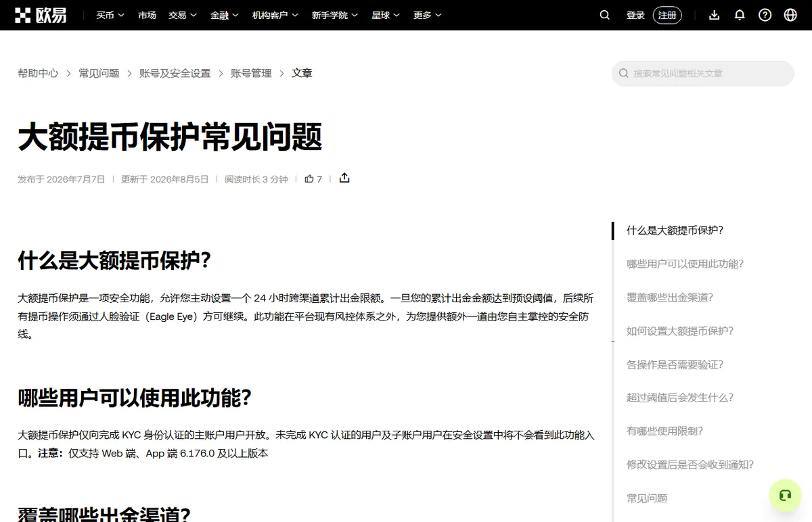This screenshot has height=522, width=812.
Task: Click the OKX 欧易 logo
Action: [x=41, y=15]
